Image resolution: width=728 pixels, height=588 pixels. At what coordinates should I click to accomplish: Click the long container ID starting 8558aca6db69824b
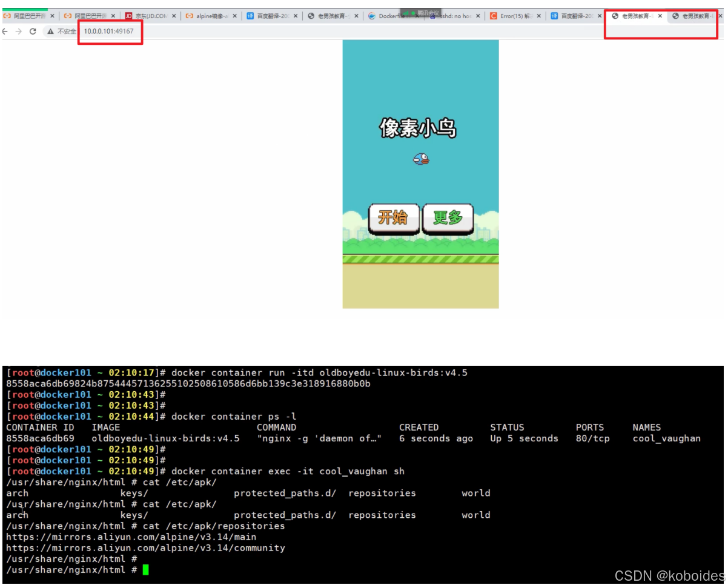pyautogui.click(x=188, y=384)
